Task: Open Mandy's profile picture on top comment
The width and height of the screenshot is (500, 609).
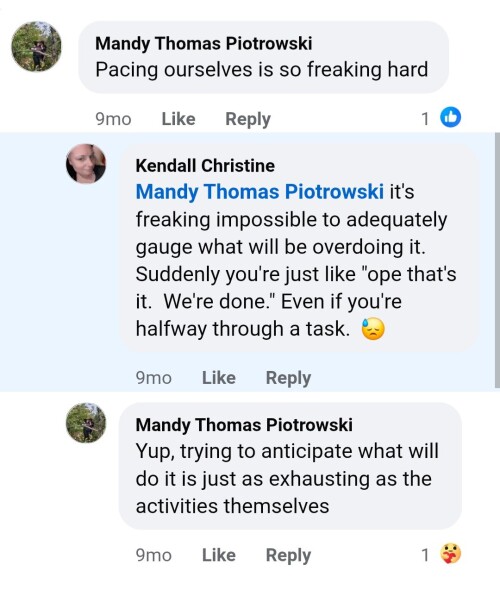Action: [x=36, y=46]
